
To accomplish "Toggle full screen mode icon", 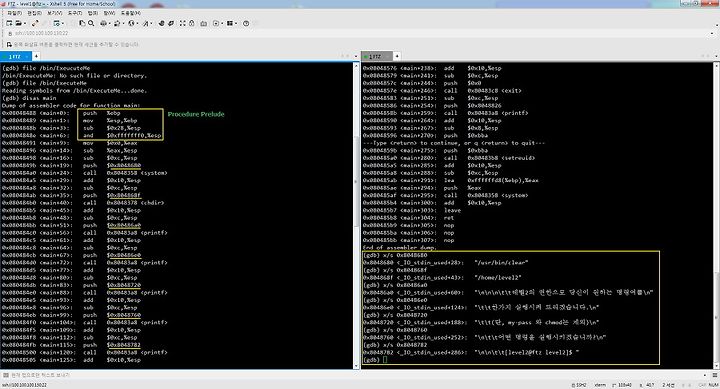I will click(x=182, y=23).
